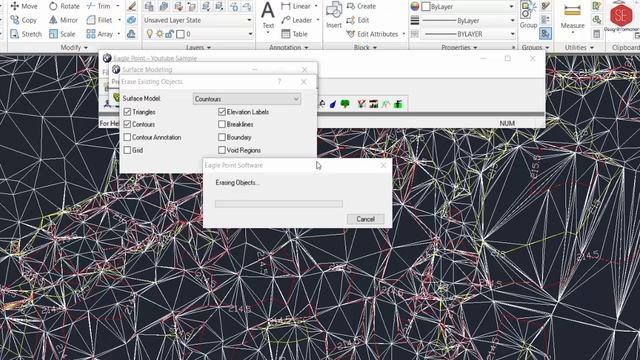Expand the Modify panel
640x360 pixels.
coord(74,48)
